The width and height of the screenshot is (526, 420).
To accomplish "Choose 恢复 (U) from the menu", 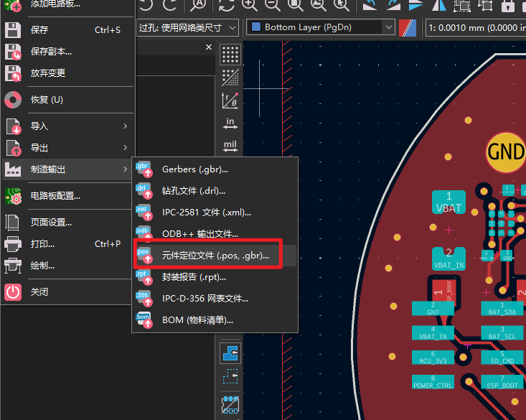I will (x=67, y=100).
